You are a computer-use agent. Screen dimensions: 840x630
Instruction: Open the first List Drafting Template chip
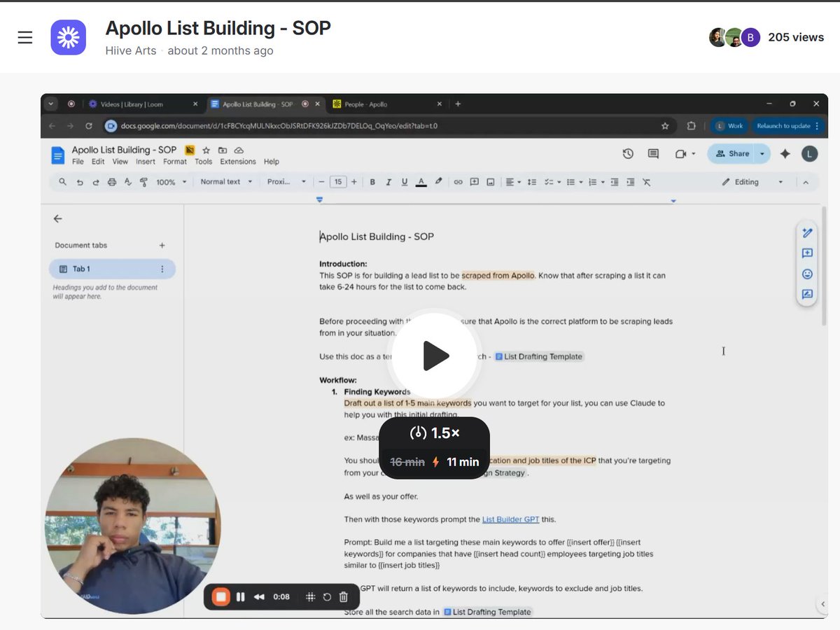pos(538,356)
